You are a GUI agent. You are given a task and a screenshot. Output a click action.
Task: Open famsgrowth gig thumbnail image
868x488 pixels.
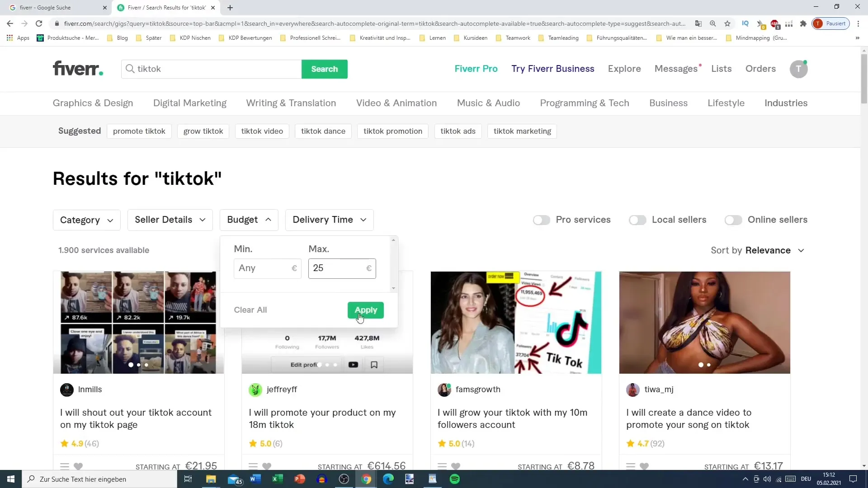516,323
